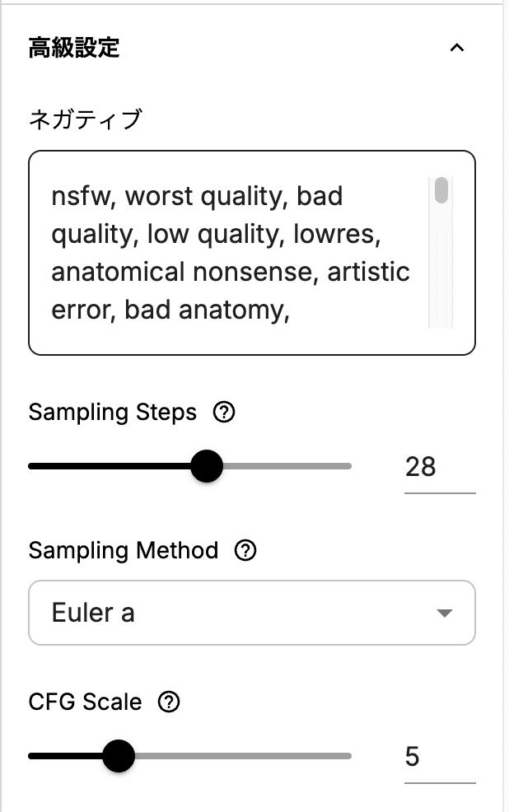The height and width of the screenshot is (812, 509).
Task: Click the CFG Scale slider handle
Action: tap(119, 756)
